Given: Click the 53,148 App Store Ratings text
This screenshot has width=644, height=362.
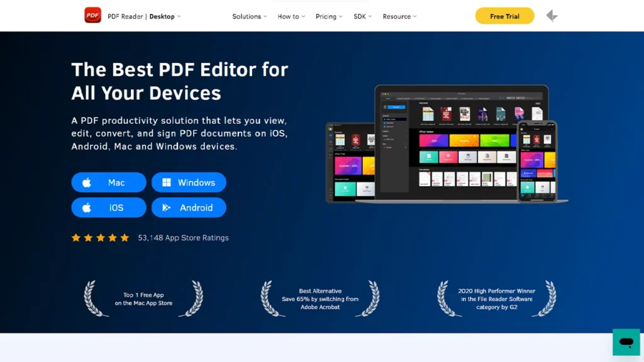Looking at the screenshot, I should [x=183, y=238].
